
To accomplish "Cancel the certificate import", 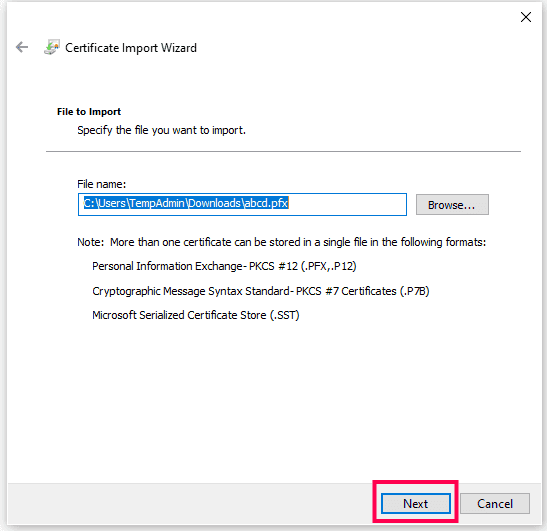I will 495,503.
